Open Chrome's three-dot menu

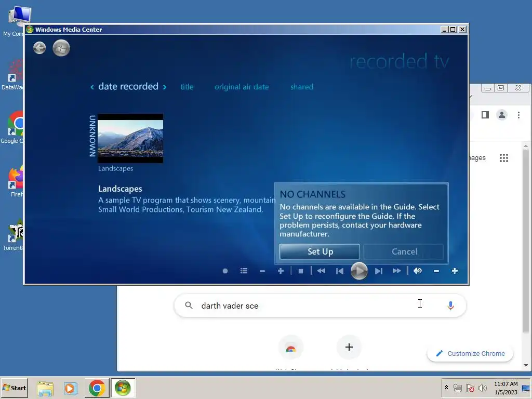518,115
